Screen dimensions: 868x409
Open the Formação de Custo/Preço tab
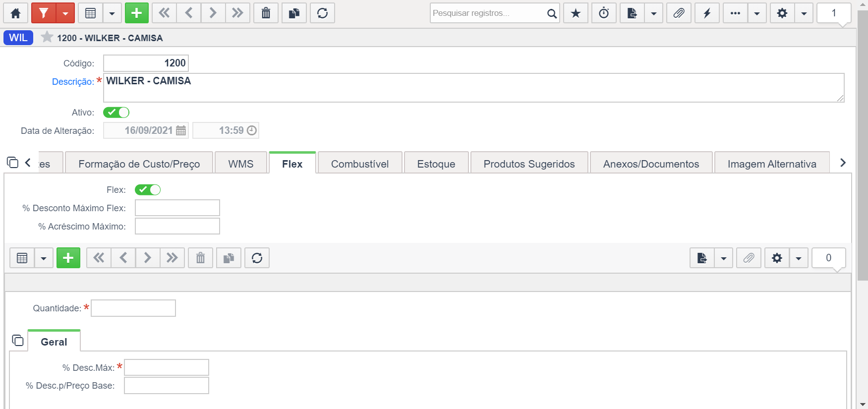tap(139, 164)
